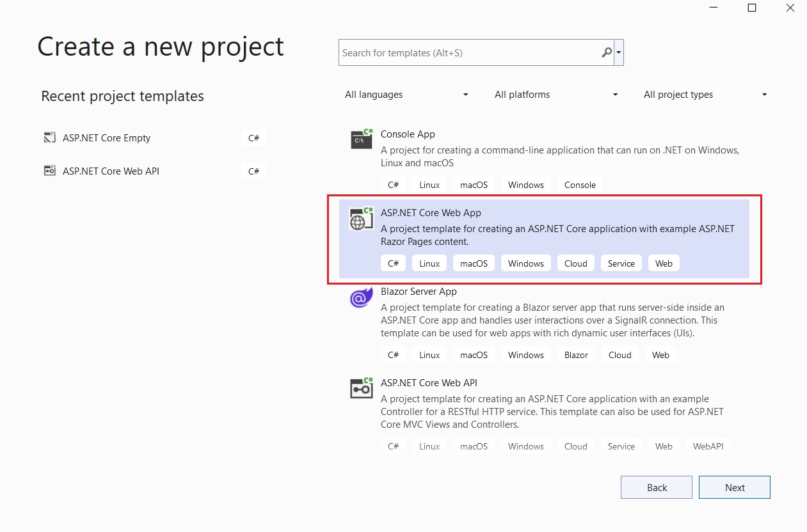Viewport: 807px width, 532px height.
Task: Click the recent ASP.NET Core Web API icon
Action: [x=49, y=171]
